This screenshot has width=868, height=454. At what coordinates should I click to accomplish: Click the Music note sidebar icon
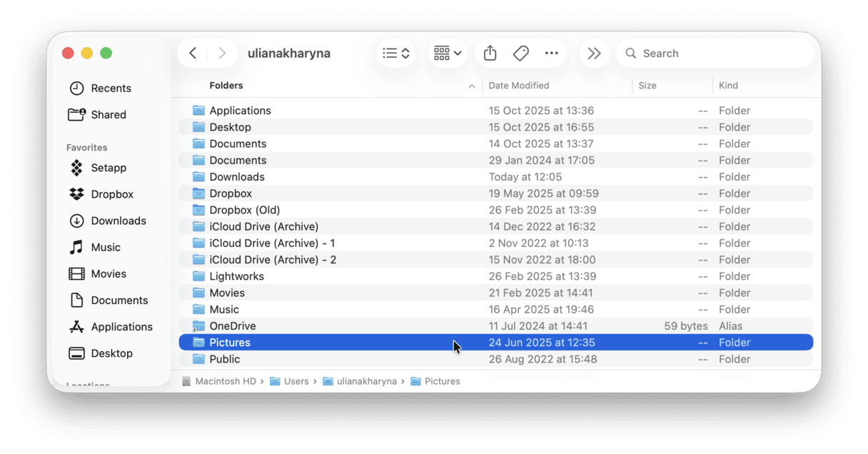pos(77,247)
